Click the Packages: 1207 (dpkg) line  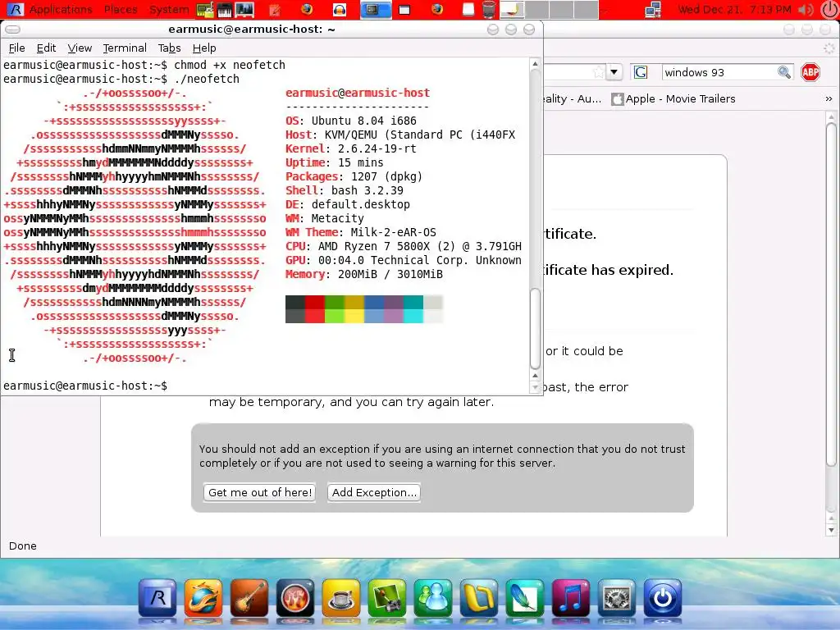[x=354, y=177]
